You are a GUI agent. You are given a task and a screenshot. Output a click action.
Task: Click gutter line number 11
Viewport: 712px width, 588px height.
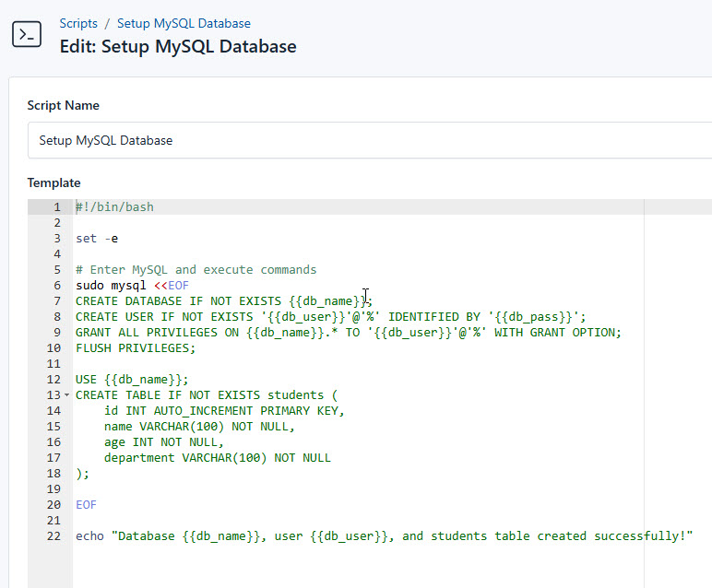tap(53, 364)
